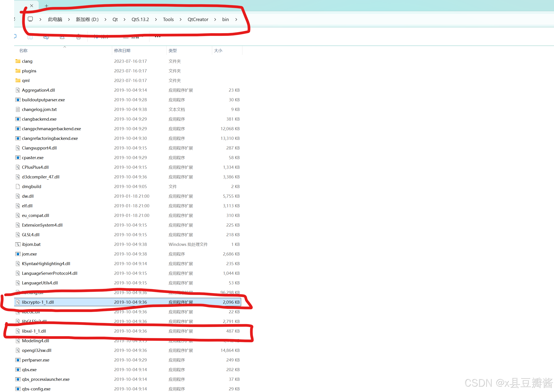
Task: Click the 14,864 KB size value
Action: tap(230, 351)
